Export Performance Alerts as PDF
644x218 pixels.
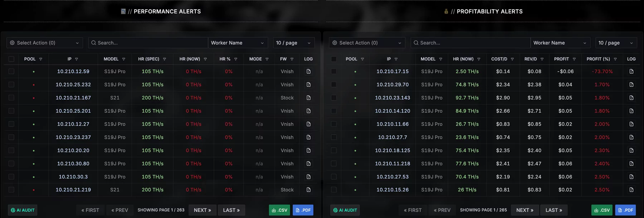point(303,210)
